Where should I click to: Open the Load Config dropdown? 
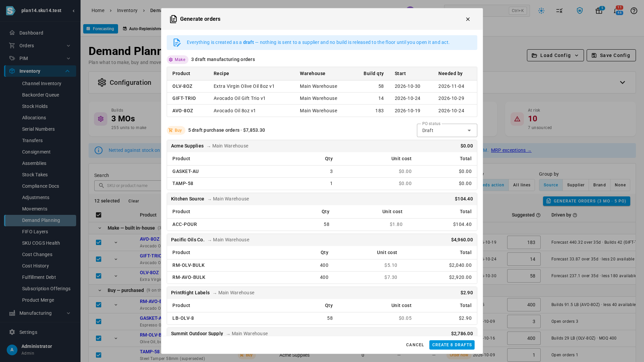pos(555,55)
